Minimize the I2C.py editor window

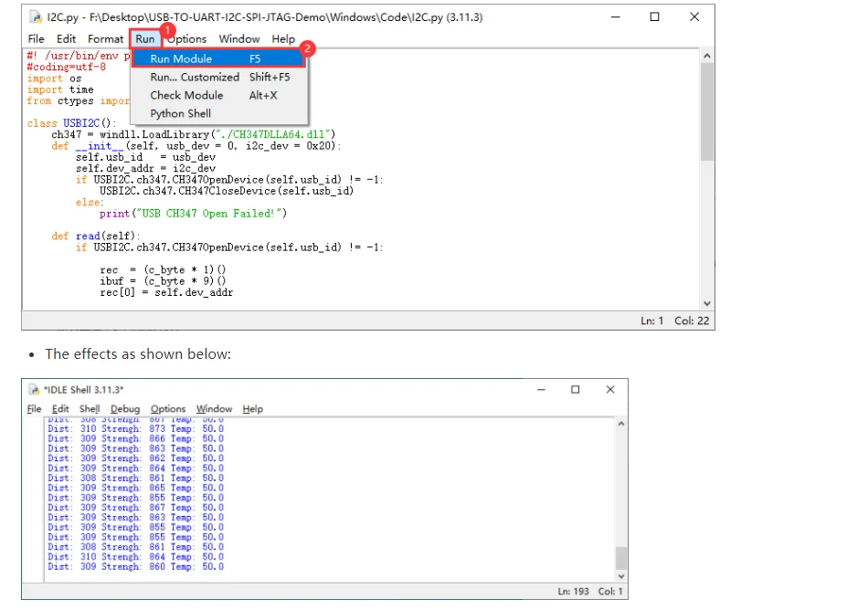[x=615, y=17]
